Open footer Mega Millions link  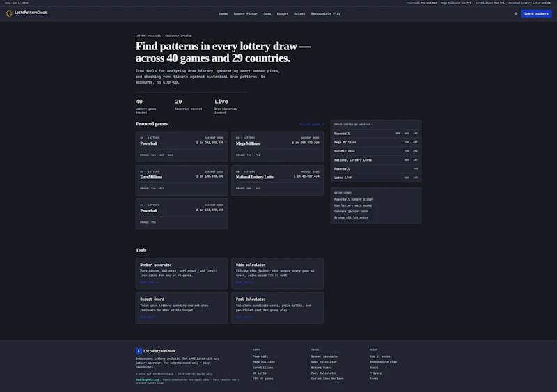(x=264, y=362)
